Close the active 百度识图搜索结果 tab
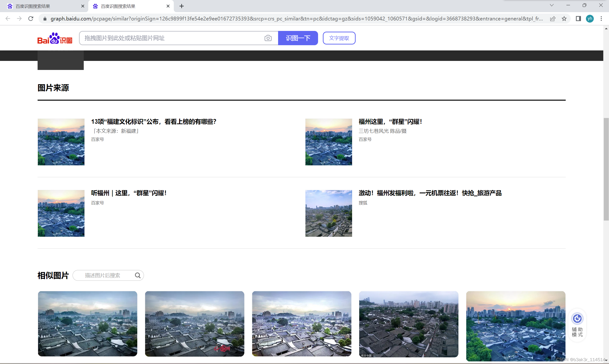Image resolution: width=609 pixels, height=364 pixels. click(168, 6)
